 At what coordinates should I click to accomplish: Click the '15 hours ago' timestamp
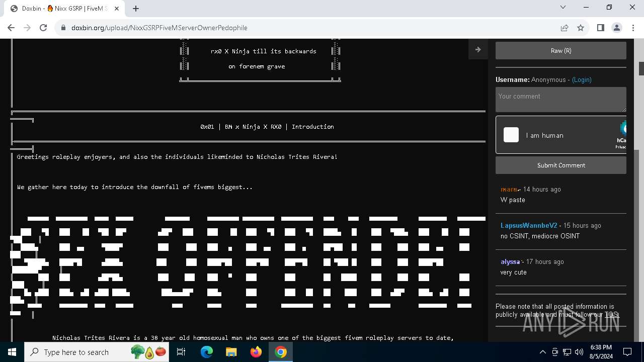pyautogui.click(x=582, y=225)
